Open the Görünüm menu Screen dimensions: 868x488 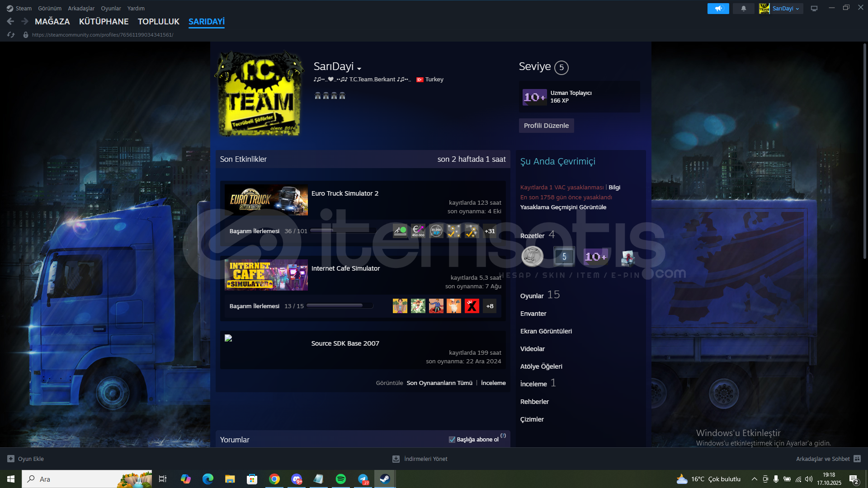50,9
